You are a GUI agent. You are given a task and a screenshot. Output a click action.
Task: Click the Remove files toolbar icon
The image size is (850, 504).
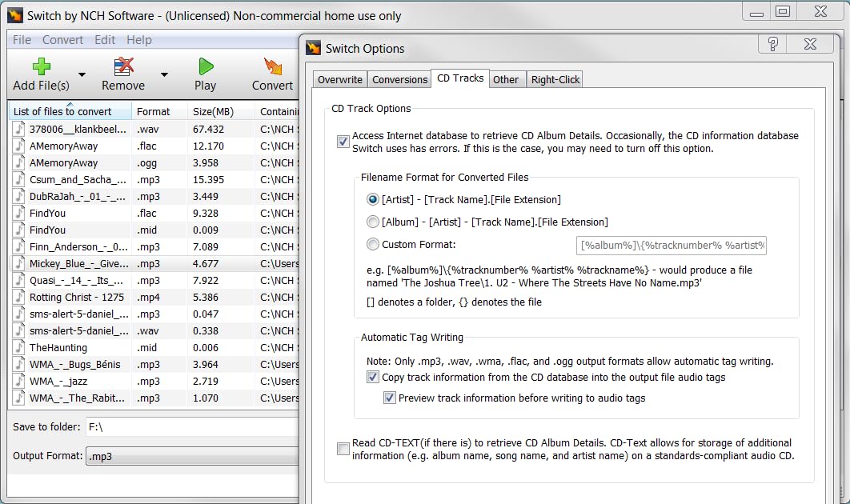(123, 66)
